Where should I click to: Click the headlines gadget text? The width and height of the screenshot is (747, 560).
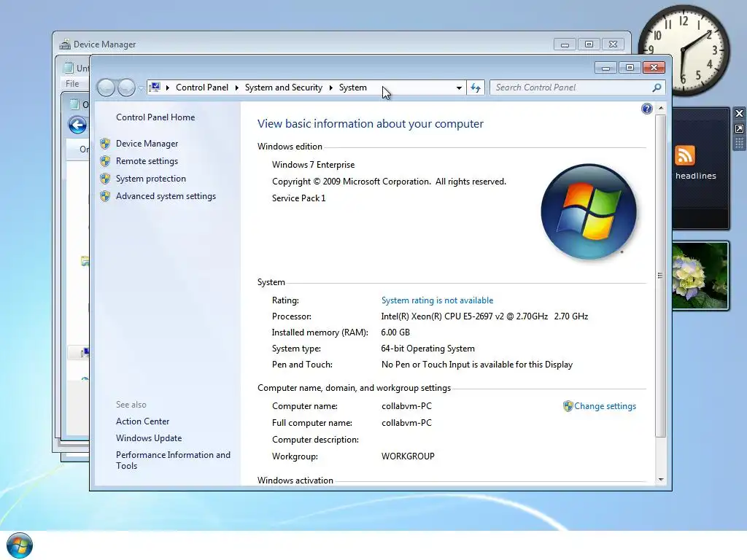695,176
